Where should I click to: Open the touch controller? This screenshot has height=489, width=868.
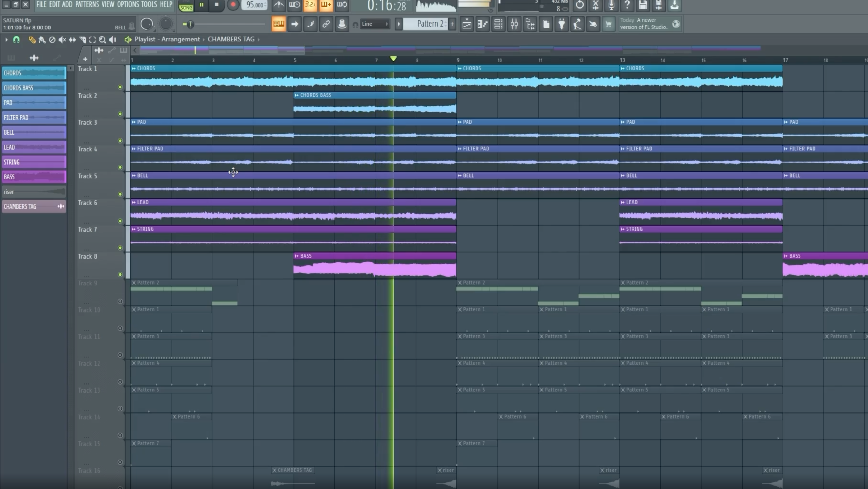(x=593, y=24)
